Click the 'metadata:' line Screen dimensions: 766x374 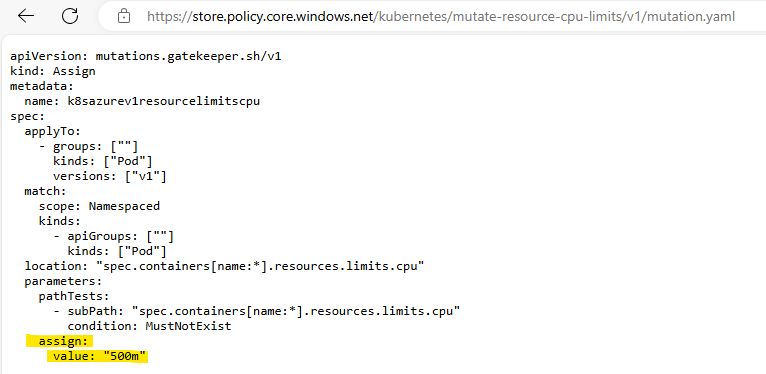(x=42, y=86)
